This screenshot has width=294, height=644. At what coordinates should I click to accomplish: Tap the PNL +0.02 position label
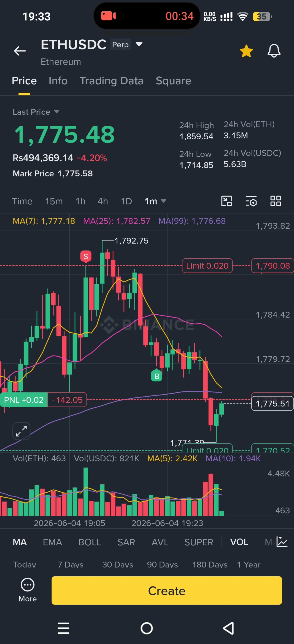point(24,400)
